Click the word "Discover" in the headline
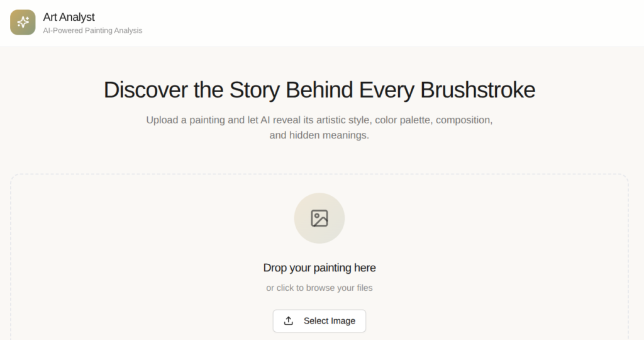 click(x=145, y=90)
